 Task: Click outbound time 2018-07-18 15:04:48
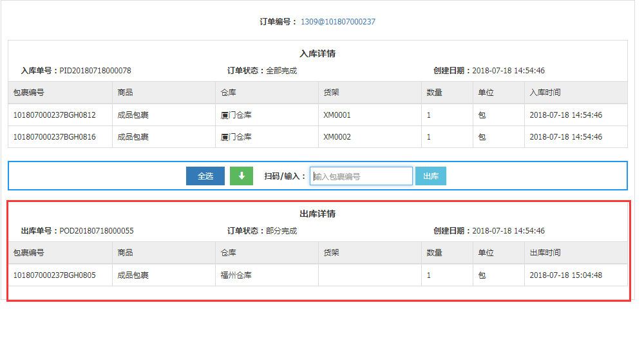565,275
